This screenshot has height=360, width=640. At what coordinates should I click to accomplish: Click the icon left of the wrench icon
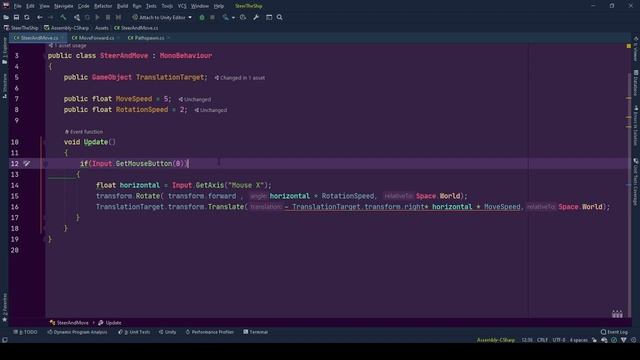[243, 18]
